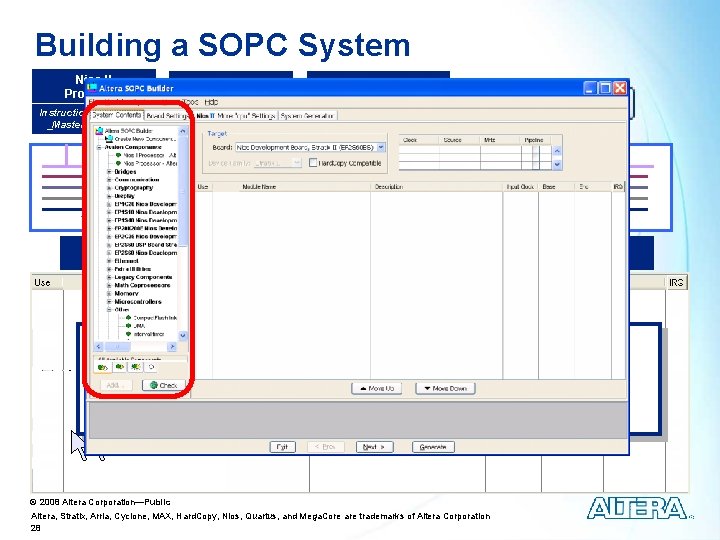The width and height of the screenshot is (720, 540).
Task: Expand the Communication tree node
Action: pos(109,180)
